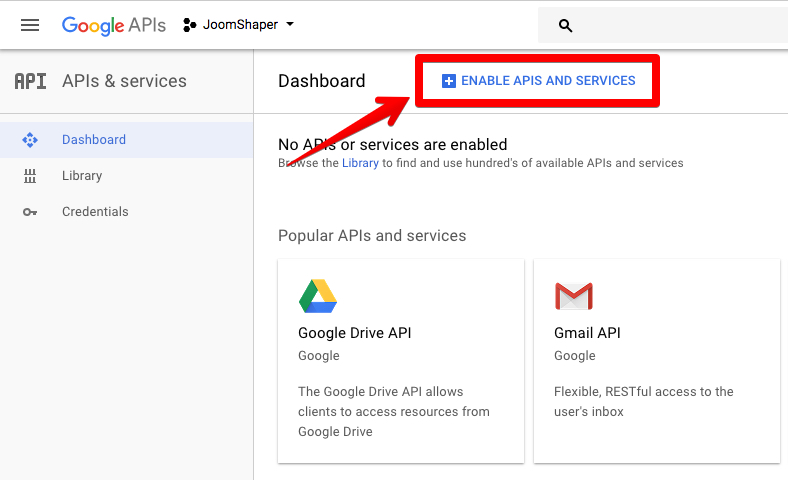Click the API icon in sidebar header
This screenshot has height=480, width=788.
pyautogui.click(x=30, y=81)
